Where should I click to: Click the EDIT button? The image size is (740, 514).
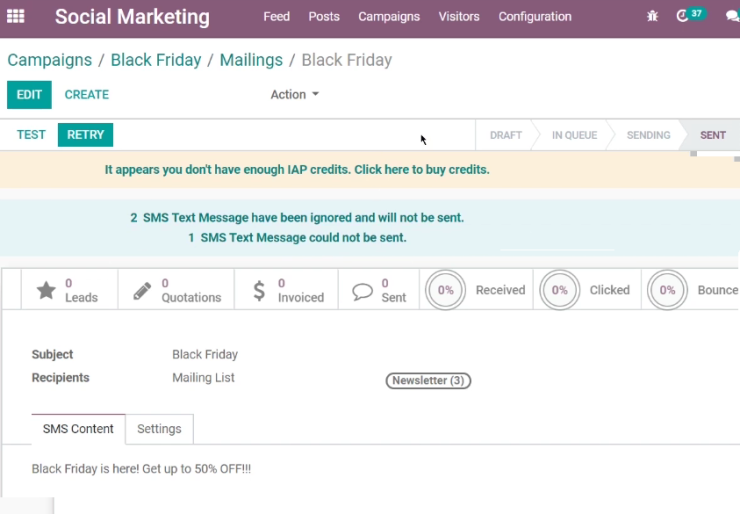pyautogui.click(x=29, y=95)
